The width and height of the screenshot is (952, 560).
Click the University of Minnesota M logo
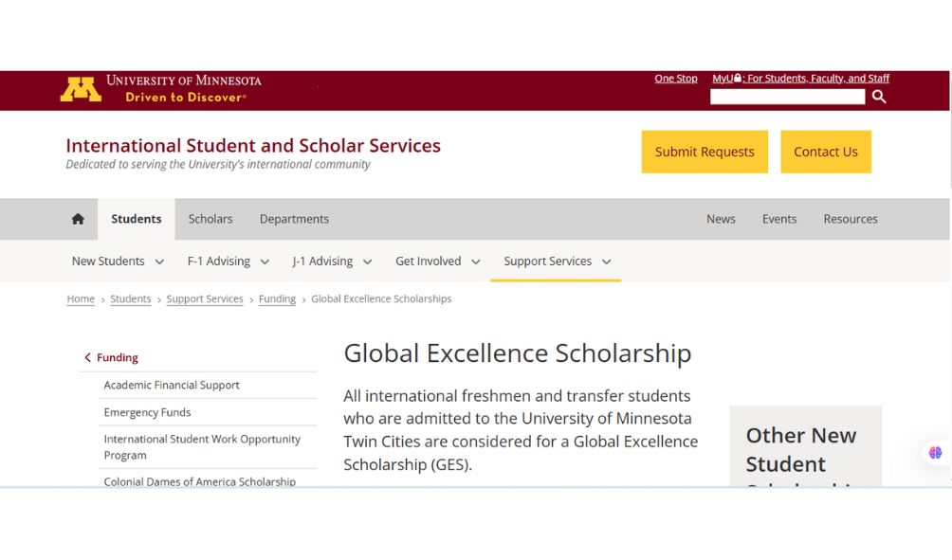[x=81, y=89]
